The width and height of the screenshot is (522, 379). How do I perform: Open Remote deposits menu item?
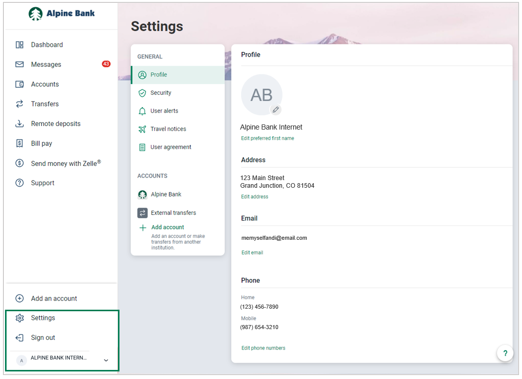coord(56,124)
